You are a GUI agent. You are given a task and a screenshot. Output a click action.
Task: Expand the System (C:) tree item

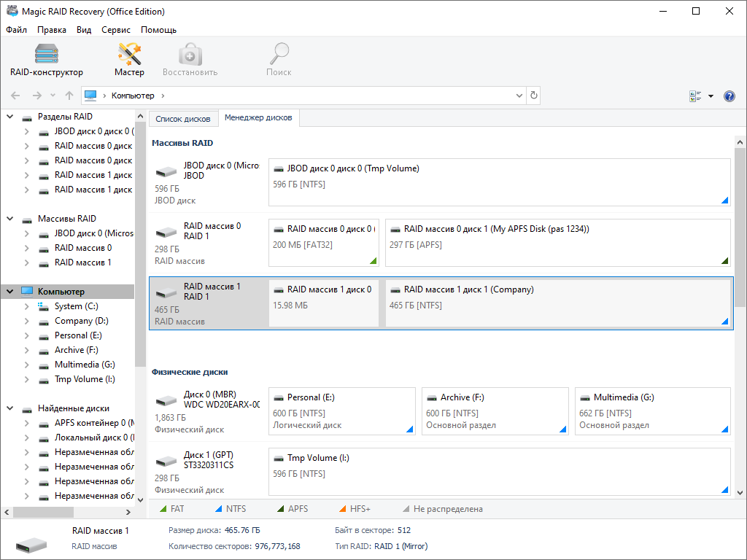coord(27,306)
